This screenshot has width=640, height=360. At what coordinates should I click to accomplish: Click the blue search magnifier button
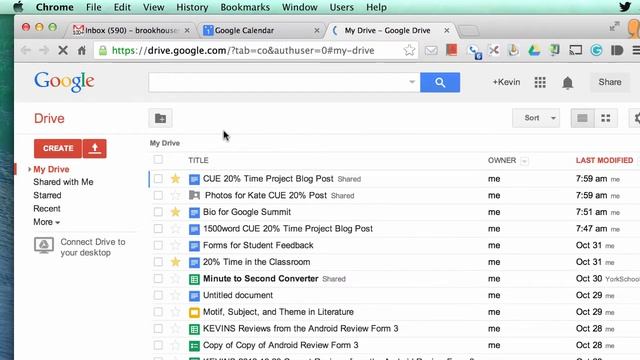(440, 82)
